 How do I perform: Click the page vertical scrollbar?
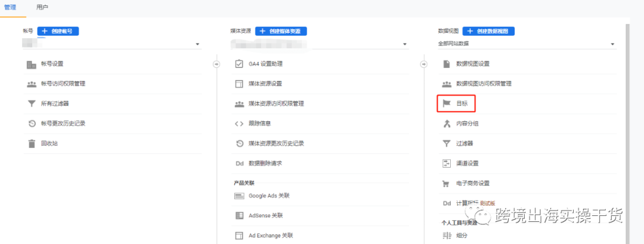coord(627,134)
